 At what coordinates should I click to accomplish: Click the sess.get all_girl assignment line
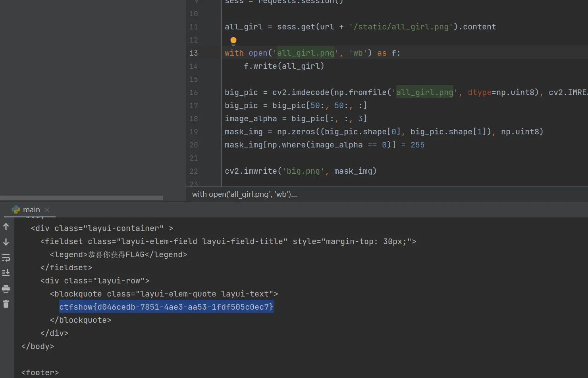361,27
